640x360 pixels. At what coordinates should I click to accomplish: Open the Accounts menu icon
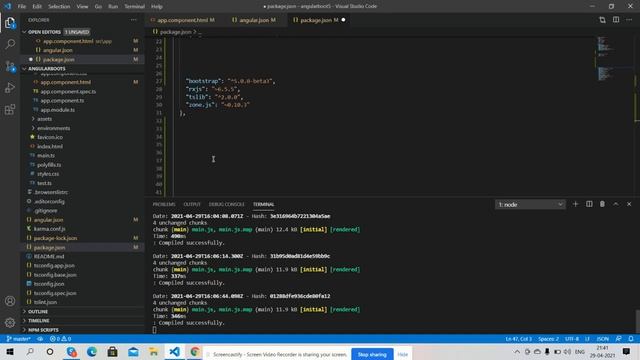click(10, 301)
